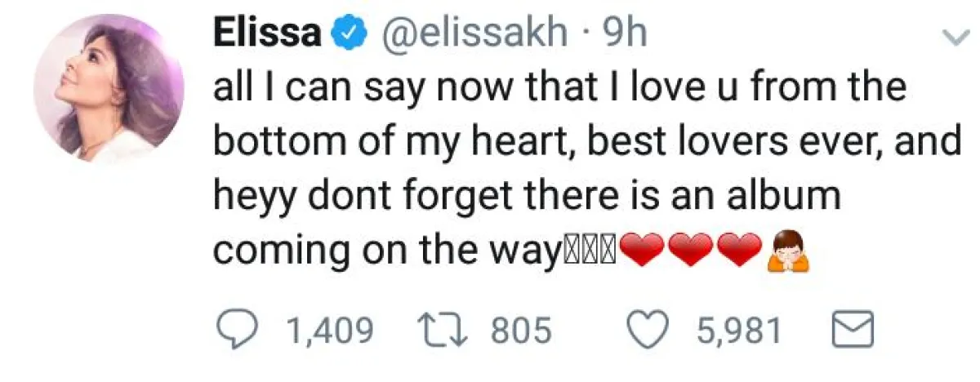
Task: Open the tweet options chevron menu
Action: (x=951, y=38)
